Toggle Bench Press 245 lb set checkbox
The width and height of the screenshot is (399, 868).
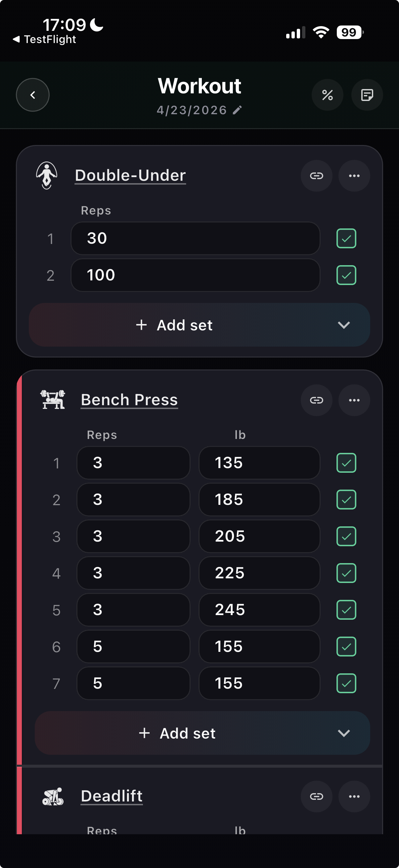tap(346, 609)
